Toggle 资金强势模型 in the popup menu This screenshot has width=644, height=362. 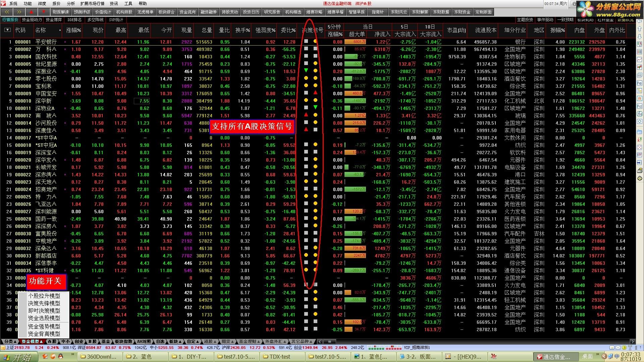click(x=44, y=326)
